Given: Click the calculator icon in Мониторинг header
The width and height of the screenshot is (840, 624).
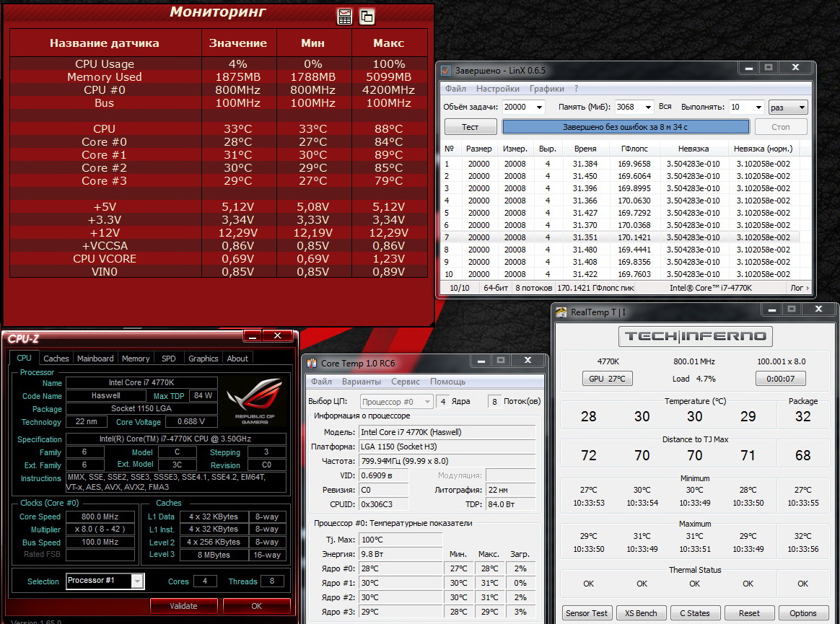Looking at the screenshot, I should [345, 17].
